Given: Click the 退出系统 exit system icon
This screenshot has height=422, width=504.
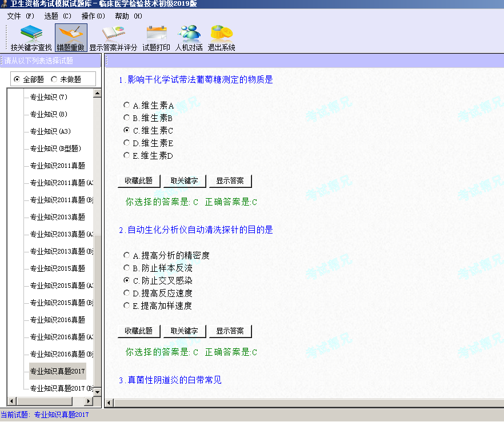Looking at the screenshot, I should [x=222, y=38].
